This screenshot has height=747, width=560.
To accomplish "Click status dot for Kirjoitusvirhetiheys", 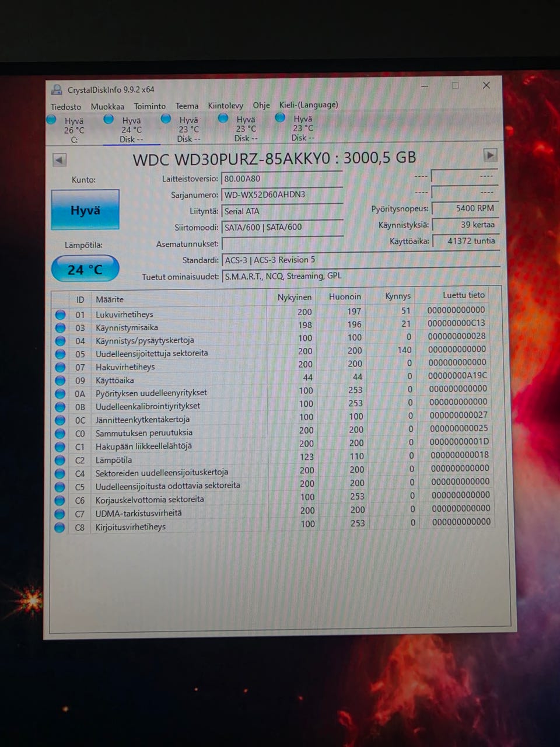I will click(60, 528).
